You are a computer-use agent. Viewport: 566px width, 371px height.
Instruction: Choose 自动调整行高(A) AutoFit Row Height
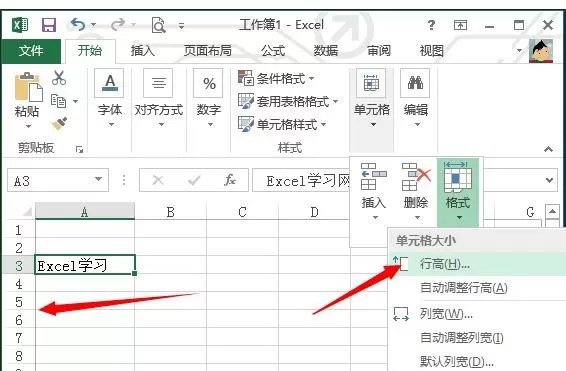pos(478,288)
